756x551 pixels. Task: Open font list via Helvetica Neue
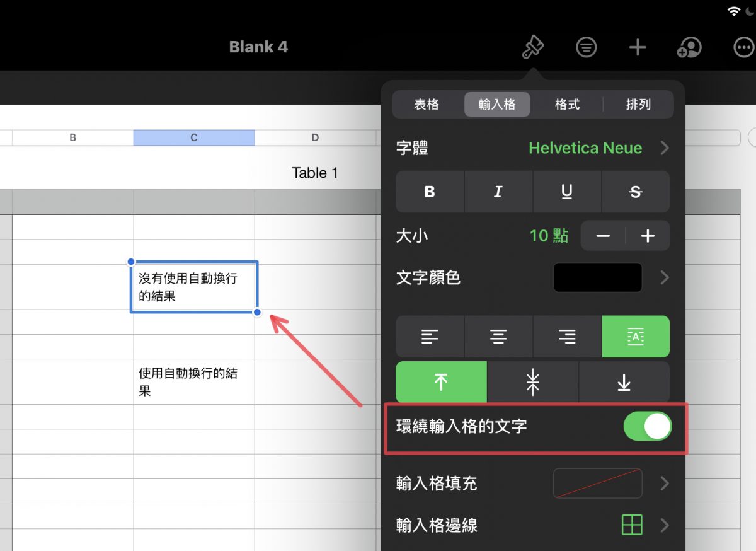[585, 148]
